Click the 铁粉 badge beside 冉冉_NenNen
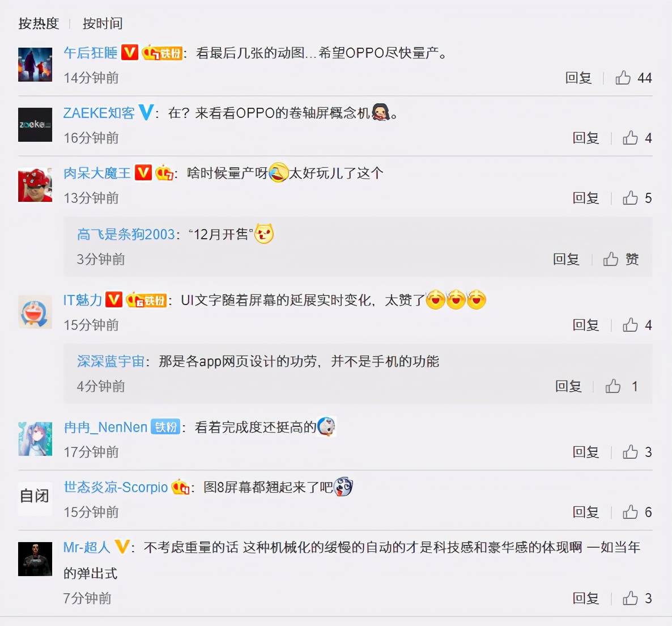672x626 pixels. (165, 427)
